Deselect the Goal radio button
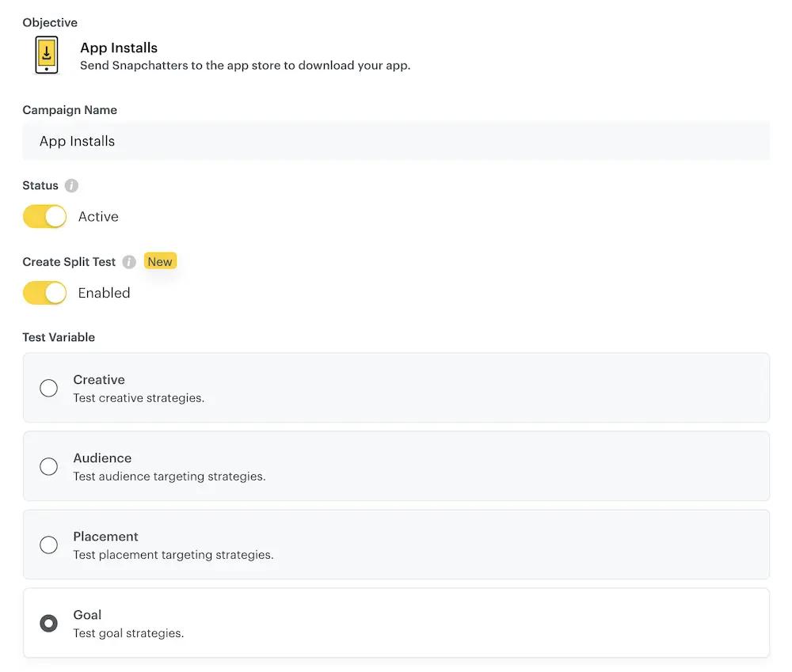 tap(48, 623)
